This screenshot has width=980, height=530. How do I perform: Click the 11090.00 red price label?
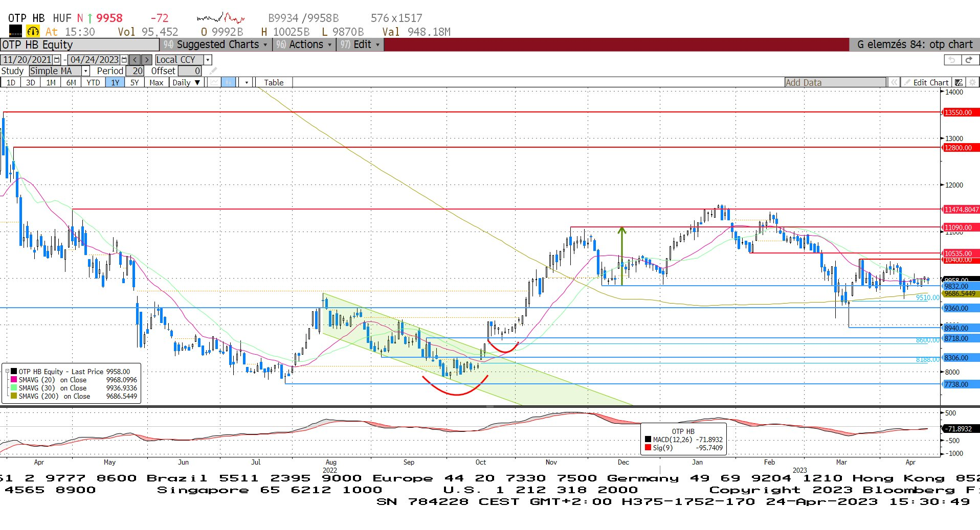(960, 227)
